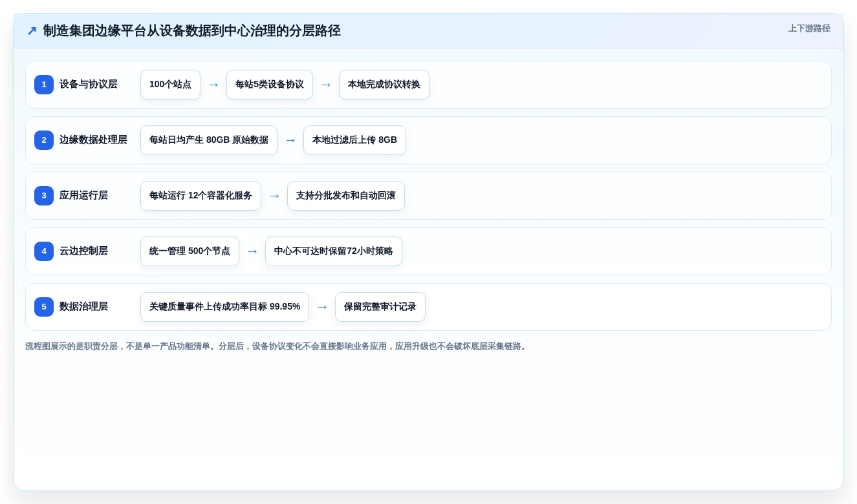Screen dimensions: 857x504
Task: Select the 本地过滤后上传 8GB box
Action: click(x=354, y=140)
